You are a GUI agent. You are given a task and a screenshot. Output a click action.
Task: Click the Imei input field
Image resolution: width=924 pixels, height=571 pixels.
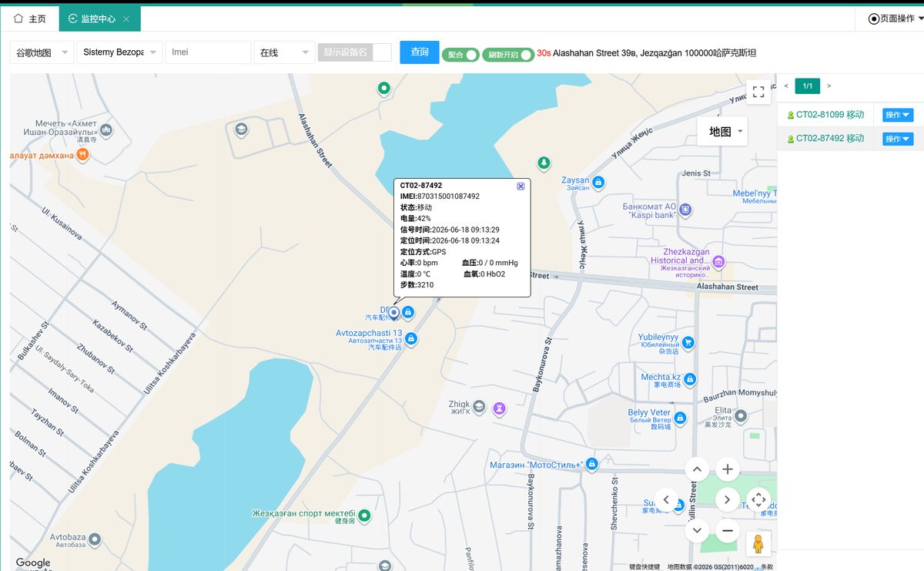pyautogui.click(x=208, y=52)
